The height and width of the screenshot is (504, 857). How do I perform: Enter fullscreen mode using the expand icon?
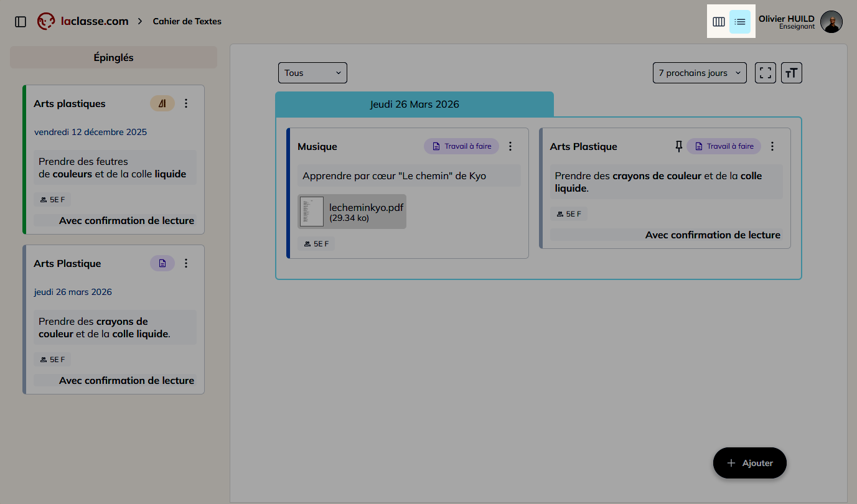[766, 73]
